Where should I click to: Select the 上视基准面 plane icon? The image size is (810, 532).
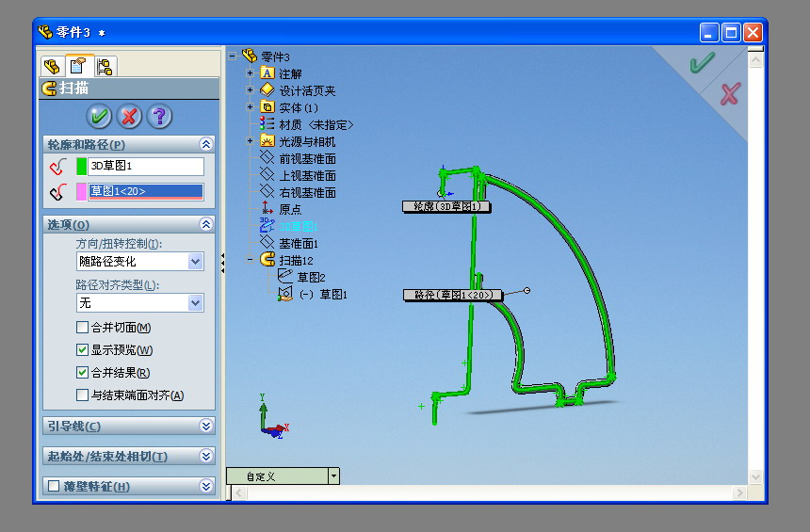coord(267,174)
